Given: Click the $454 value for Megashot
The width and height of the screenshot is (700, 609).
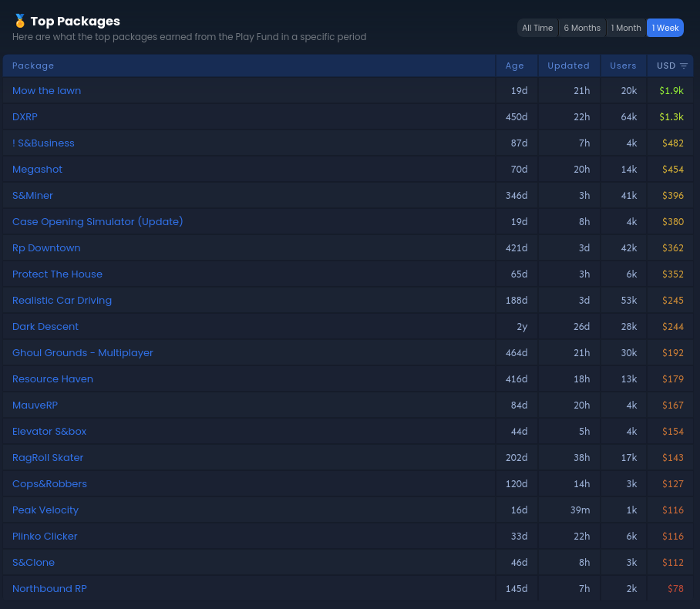Looking at the screenshot, I should click(673, 170).
